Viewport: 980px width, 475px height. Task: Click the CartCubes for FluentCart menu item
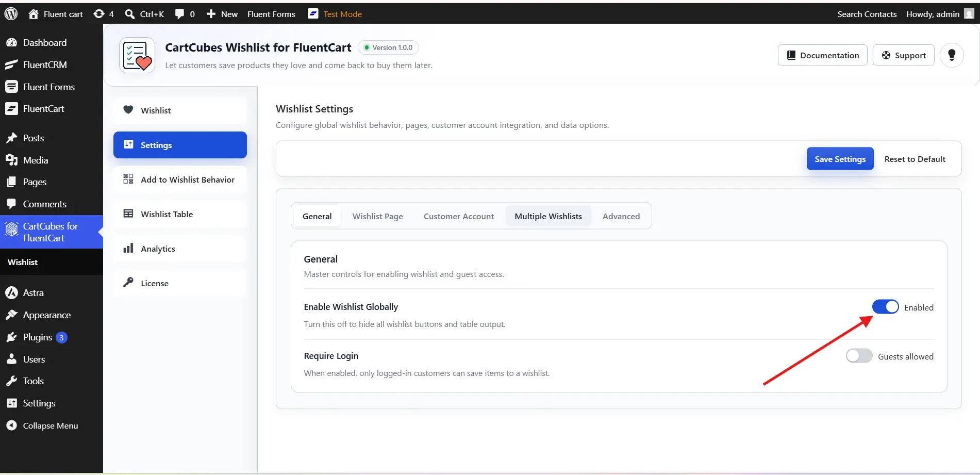(x=52, y=232)
